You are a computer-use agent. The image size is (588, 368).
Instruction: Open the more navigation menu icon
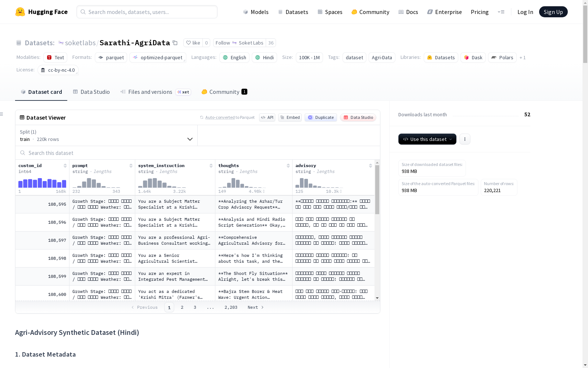(501, 12)
